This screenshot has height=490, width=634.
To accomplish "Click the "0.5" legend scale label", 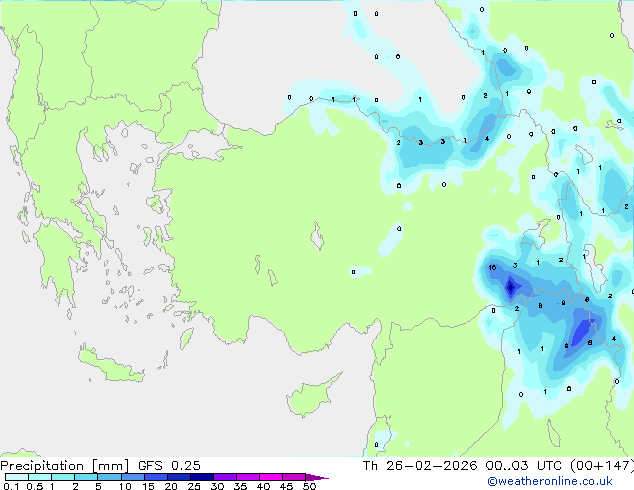I will [x=35, y=486].
